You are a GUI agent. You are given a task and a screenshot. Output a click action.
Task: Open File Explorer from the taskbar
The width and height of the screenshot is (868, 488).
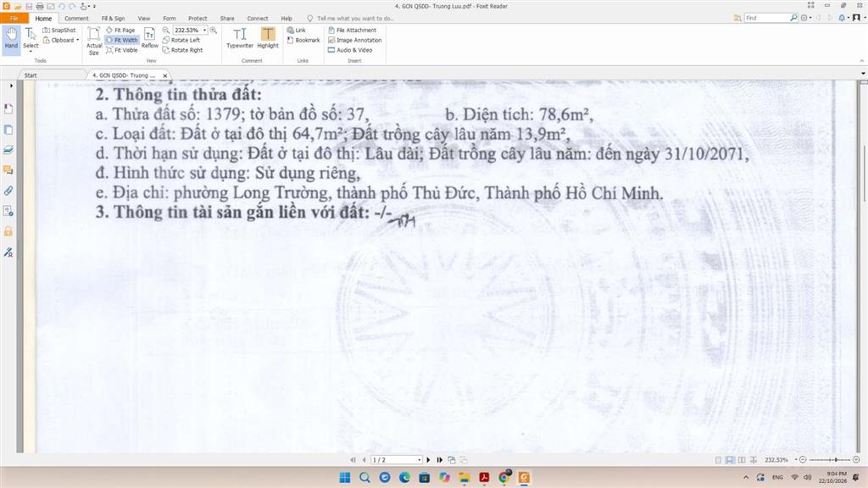click(464, 478)
